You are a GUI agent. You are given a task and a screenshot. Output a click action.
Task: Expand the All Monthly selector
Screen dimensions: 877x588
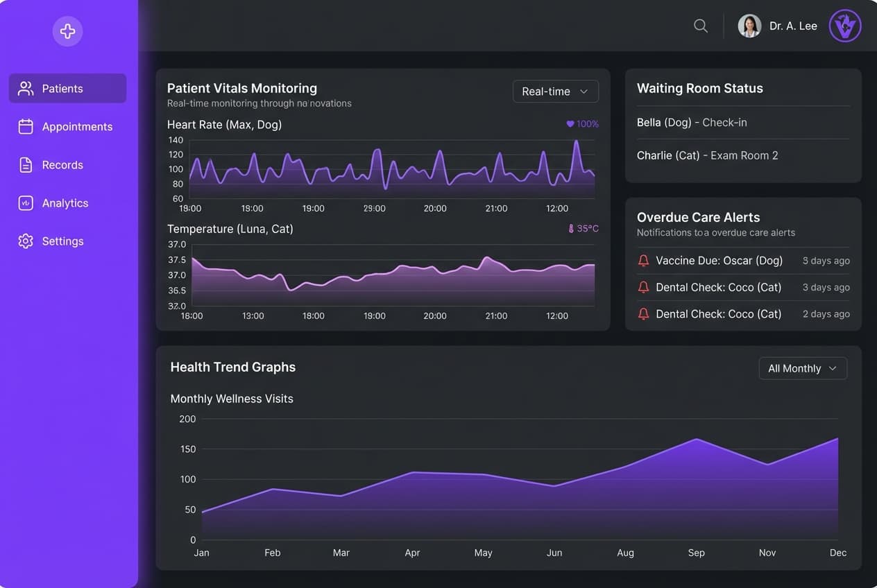(803, 368)
